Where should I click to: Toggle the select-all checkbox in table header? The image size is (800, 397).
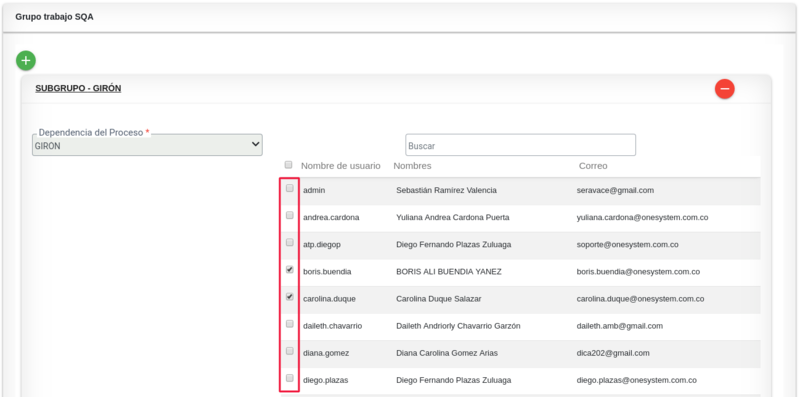[x=288, y=165]
